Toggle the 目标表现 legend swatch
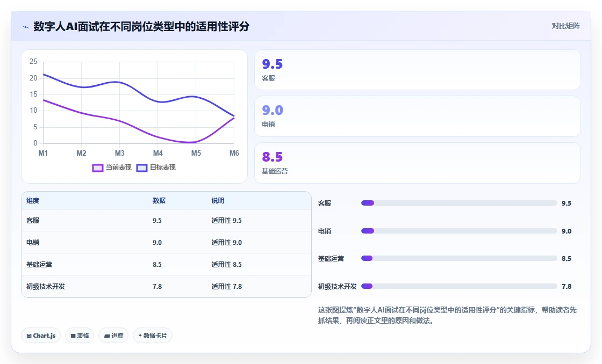Screen dimensions: 602x364 coord(142,168)
